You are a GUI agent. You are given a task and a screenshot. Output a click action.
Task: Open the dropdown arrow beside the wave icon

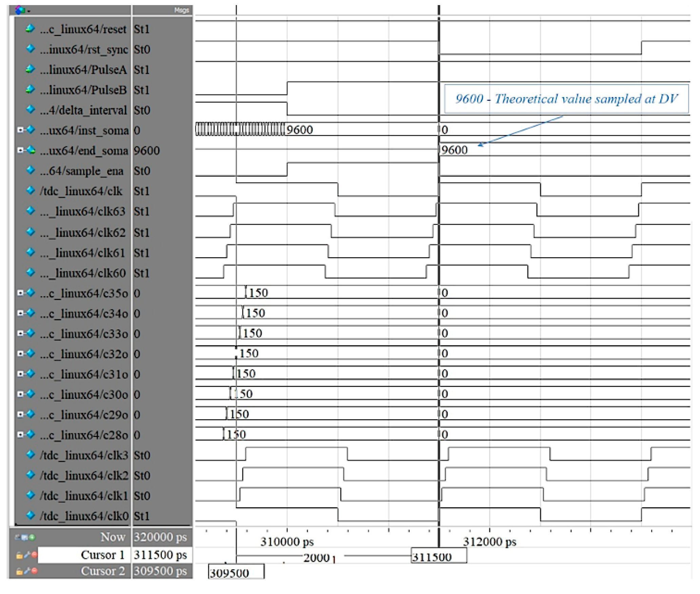coord(28,11)
